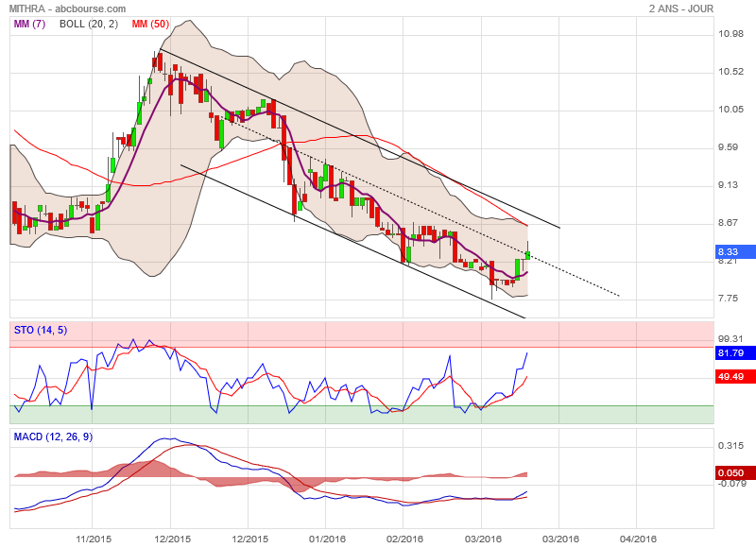The height and width of the screenshot is (548, 756).
Task: Click the 8.67 price axis label
Action: [x=728, y=222]
